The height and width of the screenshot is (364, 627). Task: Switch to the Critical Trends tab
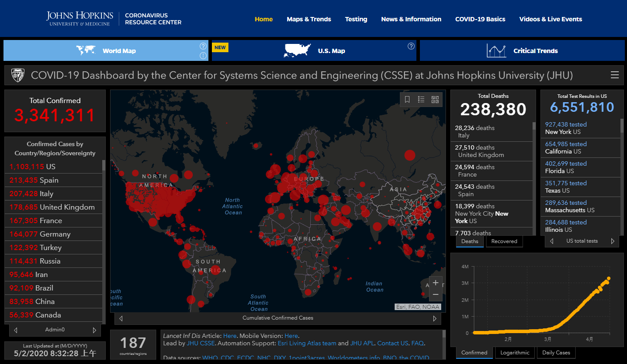[x=522, y=50]
